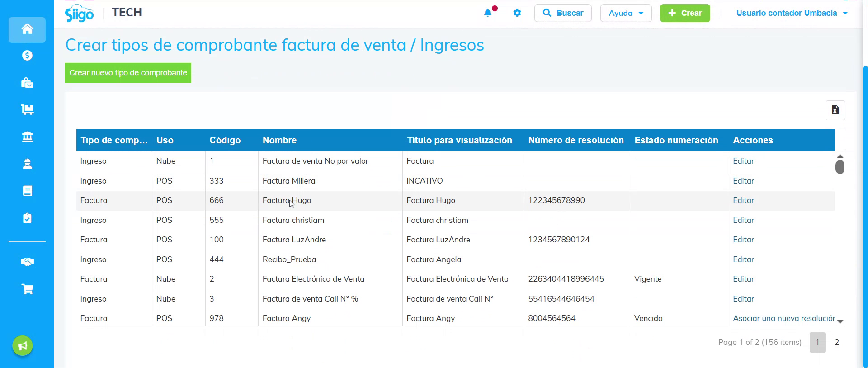Screen dimensions: 868x368
Task: Open the bank building icon in sidebar
Action: [27, 137]
